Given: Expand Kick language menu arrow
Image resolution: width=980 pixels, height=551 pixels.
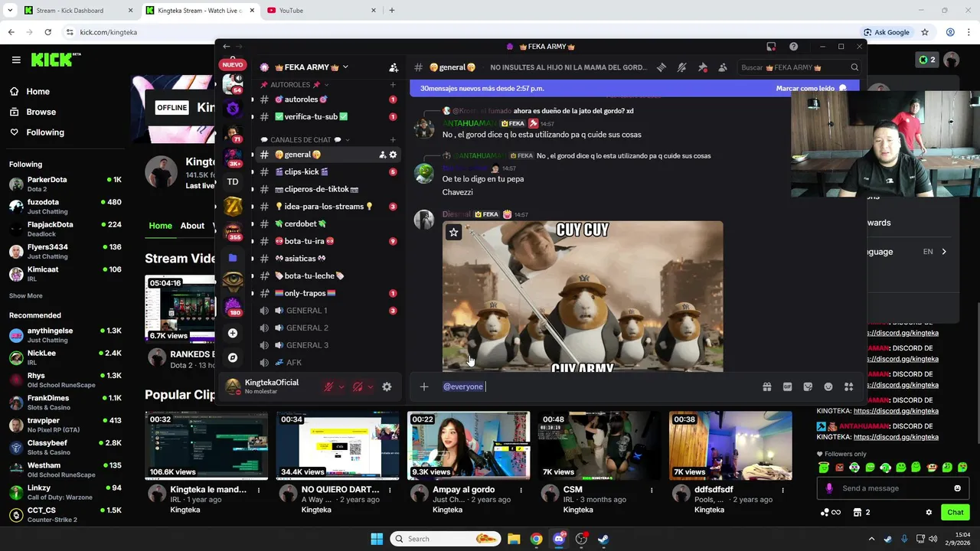Looking at the screenshot, I should 944,252.
